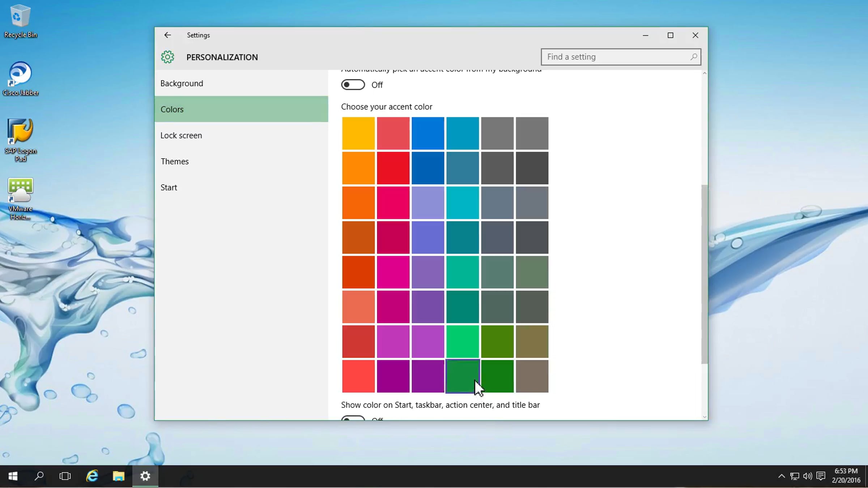The image size is (868, 488).
Task: Click the Settings back arrow
Action: (x=167, y=35)
